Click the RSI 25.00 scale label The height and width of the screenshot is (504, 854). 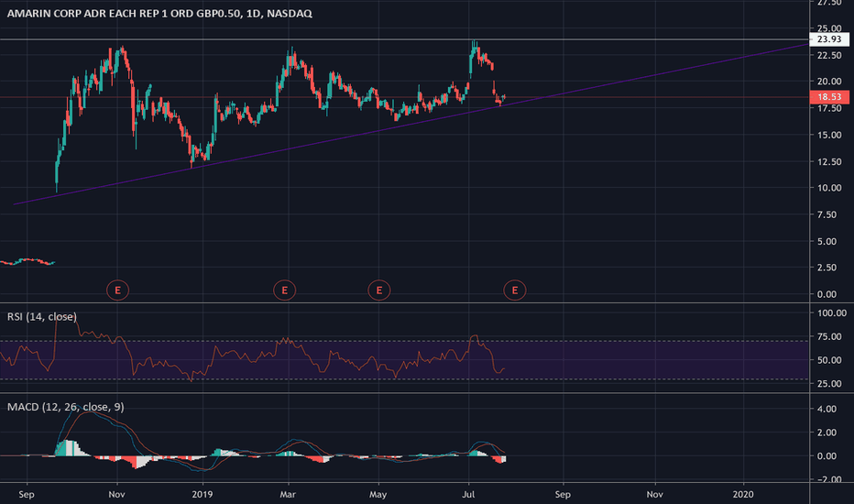click(x=829, y=384)
